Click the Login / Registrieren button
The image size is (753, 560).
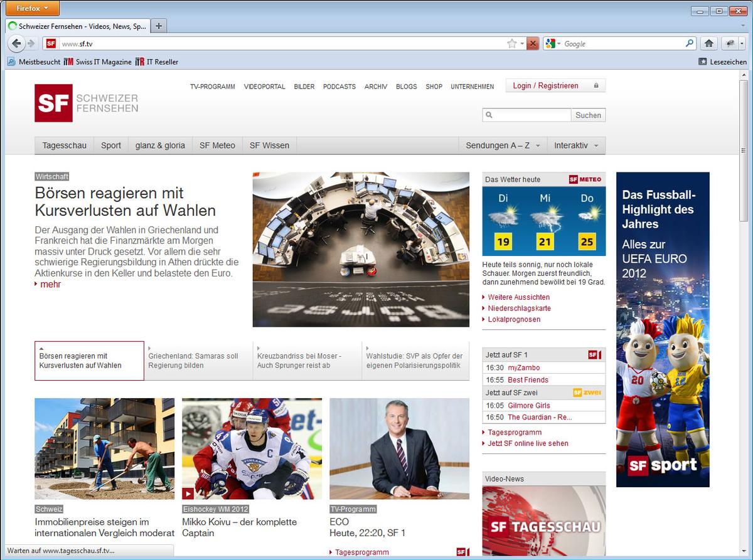pyautogui.click(x=556, y=85)
